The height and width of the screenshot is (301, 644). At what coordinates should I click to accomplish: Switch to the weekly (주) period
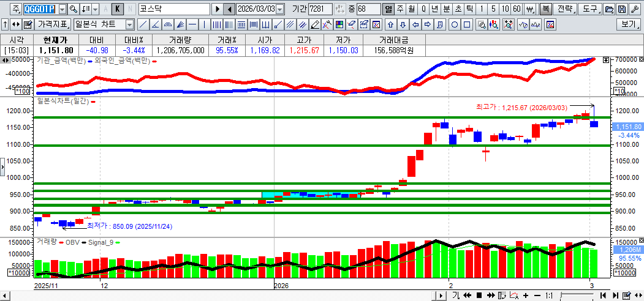tap(400, 9)
